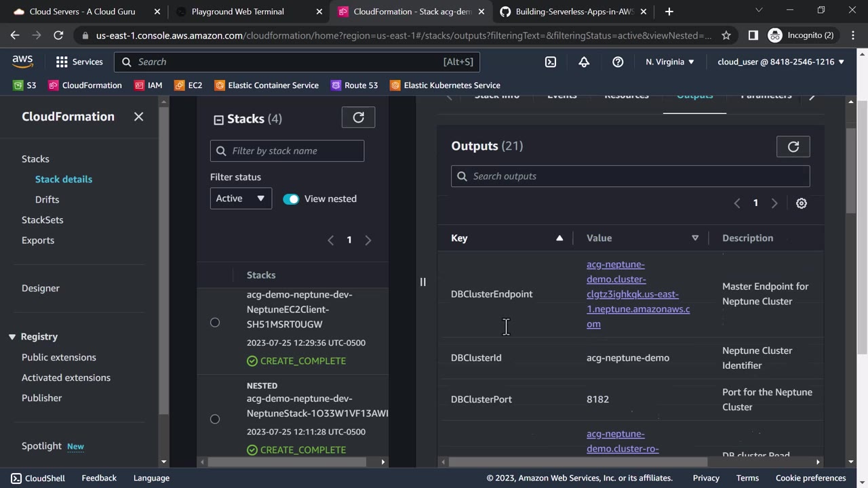Refresh the Outputs table
This screenshot has width=868, height=488.
pos(793,146)
